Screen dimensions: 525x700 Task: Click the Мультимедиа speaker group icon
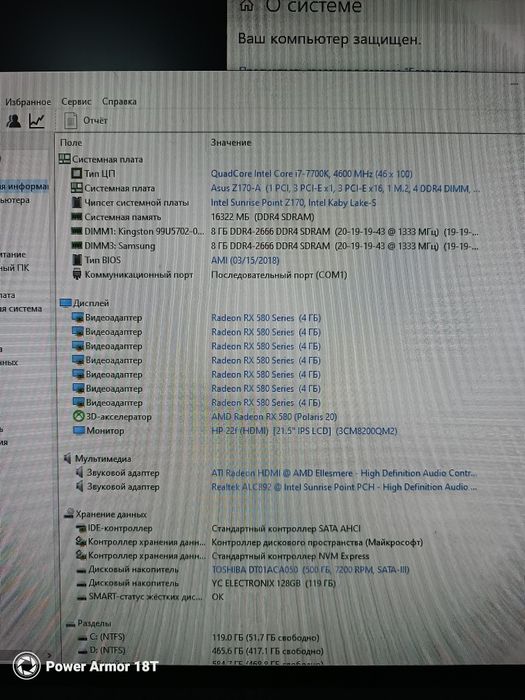[67, 458]
